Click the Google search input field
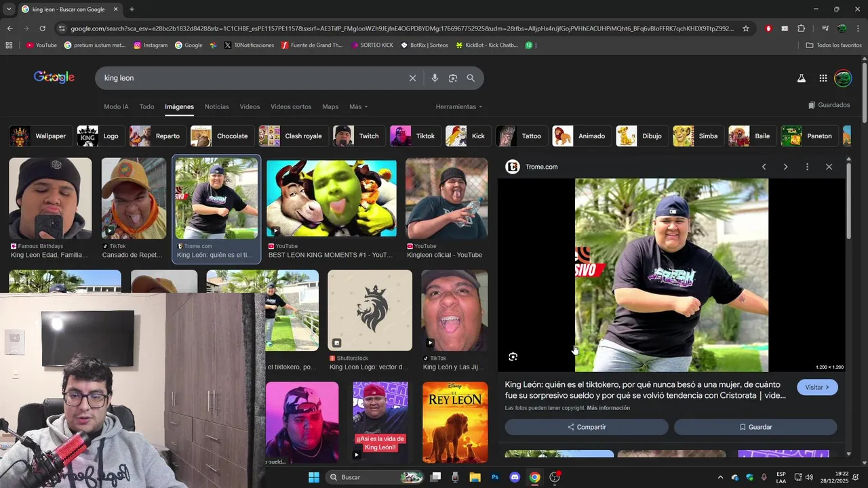The image size is (868, 488). 251,78
